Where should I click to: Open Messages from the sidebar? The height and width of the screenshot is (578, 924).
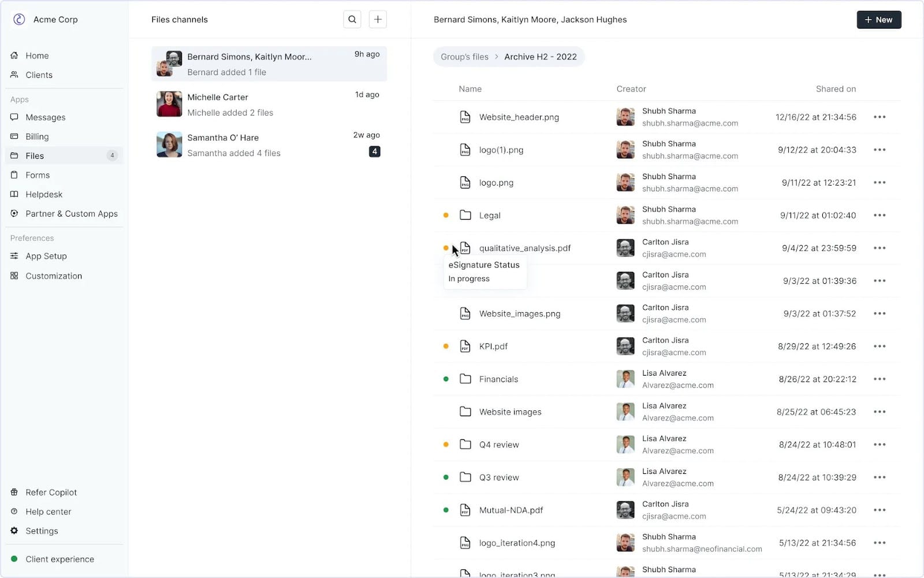(44, 117)
